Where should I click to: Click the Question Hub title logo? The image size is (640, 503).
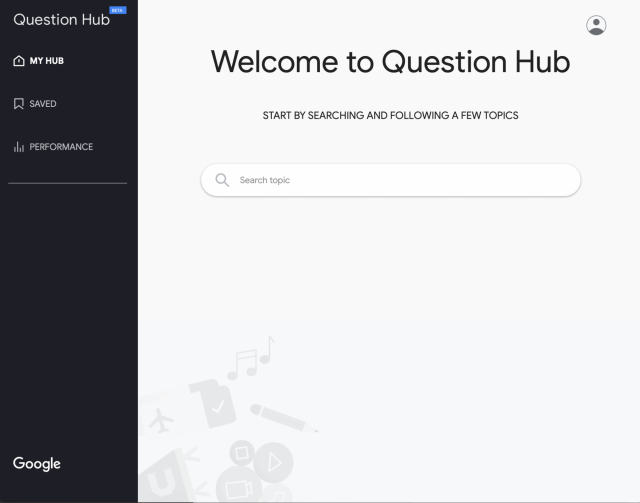point(62,20)
